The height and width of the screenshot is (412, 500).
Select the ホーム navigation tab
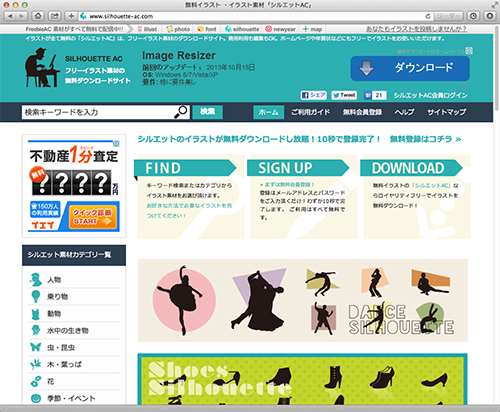pos(268,112)
